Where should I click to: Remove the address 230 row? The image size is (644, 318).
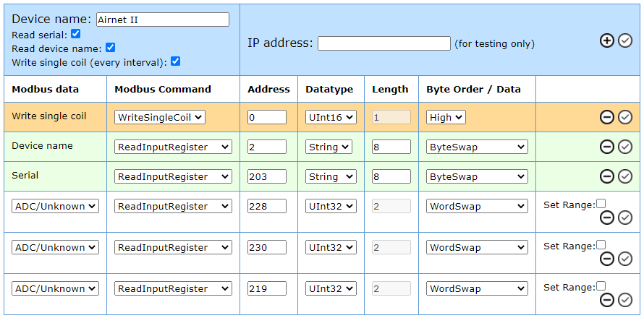tap(606, 259)
